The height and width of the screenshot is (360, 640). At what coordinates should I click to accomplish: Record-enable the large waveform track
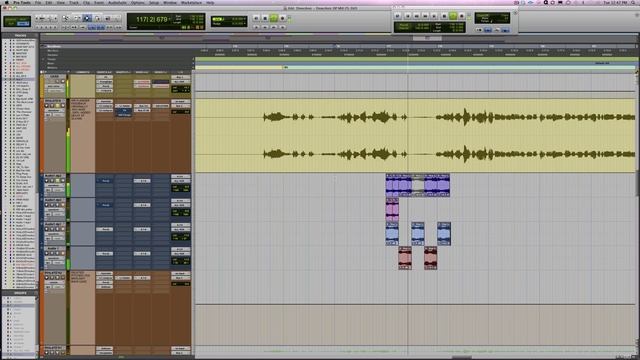[x=46, y=105]
